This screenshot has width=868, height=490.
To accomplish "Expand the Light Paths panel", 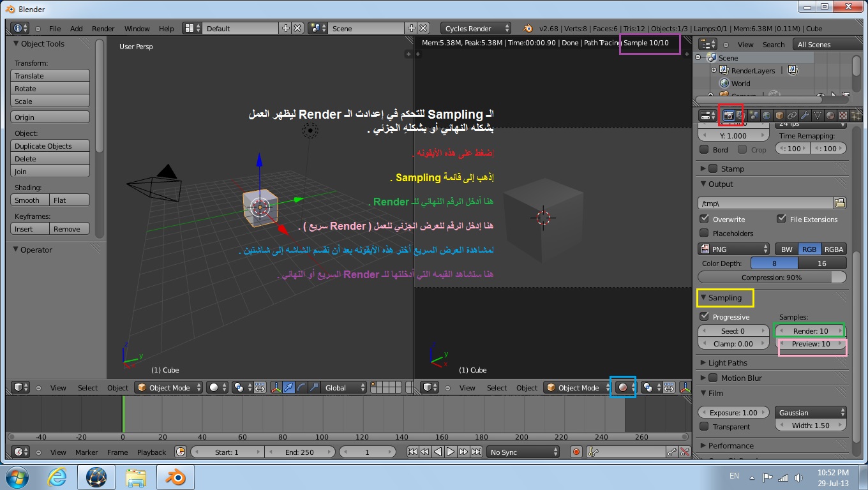I will point(703,362).
